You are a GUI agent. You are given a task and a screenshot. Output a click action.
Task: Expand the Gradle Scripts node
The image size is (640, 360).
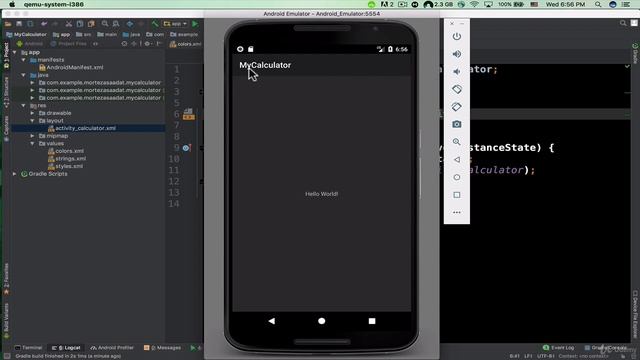15,174
